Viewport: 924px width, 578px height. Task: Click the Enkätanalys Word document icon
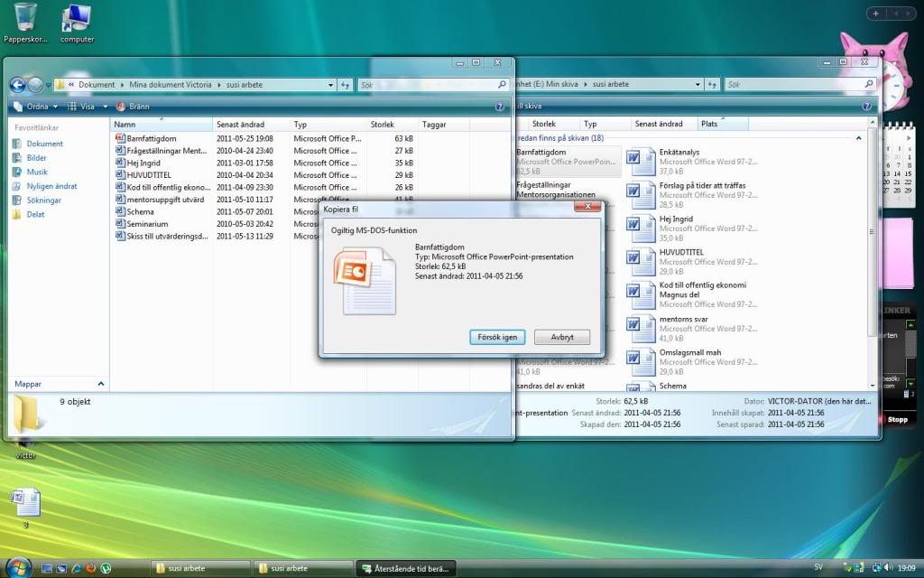pos(642,162)
